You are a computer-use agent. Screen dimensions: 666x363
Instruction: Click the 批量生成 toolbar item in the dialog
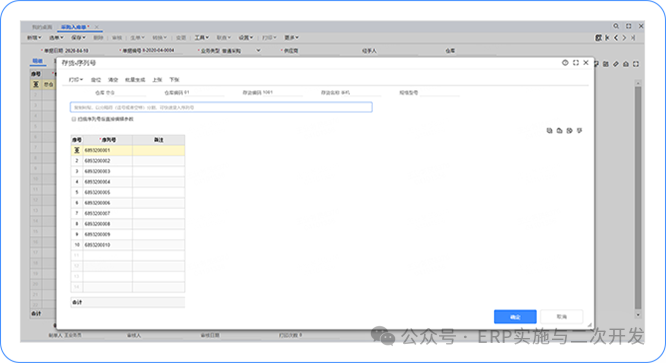135,80
